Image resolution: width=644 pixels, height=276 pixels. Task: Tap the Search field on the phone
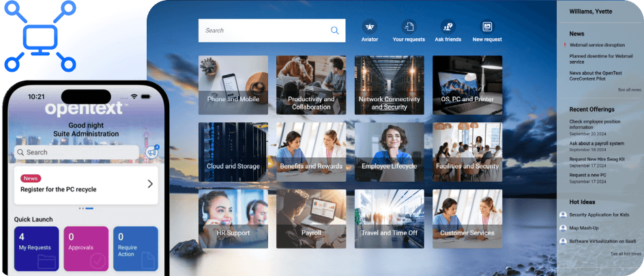coord(76,152)
